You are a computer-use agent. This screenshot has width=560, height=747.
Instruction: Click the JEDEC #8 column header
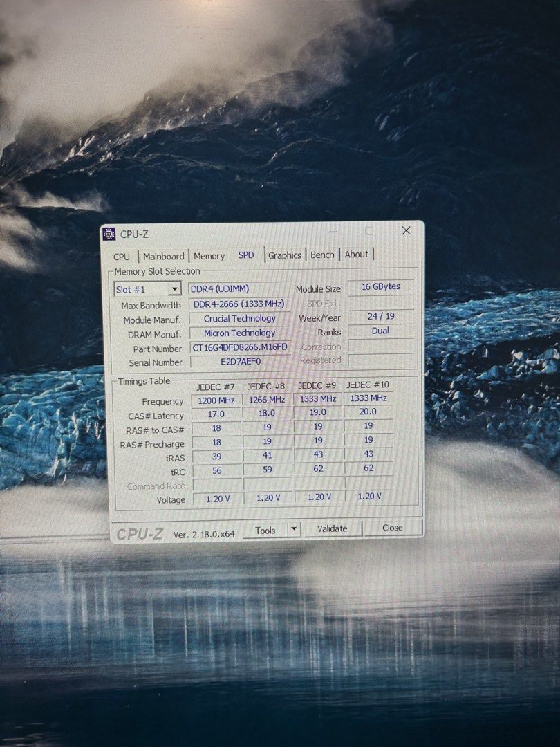click(266, 387)
